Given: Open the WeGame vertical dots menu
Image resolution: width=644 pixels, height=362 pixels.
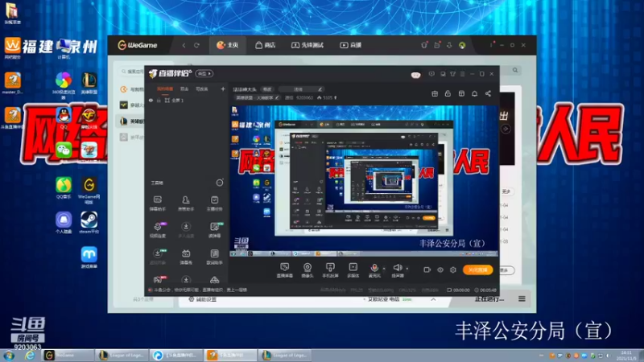Looking at the screenshot, I should pyautogui.click(x=491, y=44).
